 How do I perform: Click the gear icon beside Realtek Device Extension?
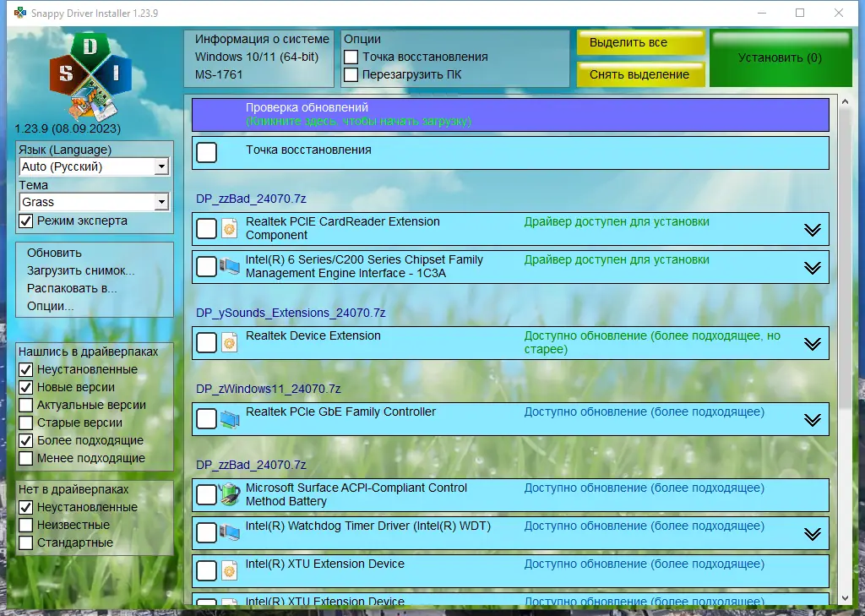tap(230, 343)
